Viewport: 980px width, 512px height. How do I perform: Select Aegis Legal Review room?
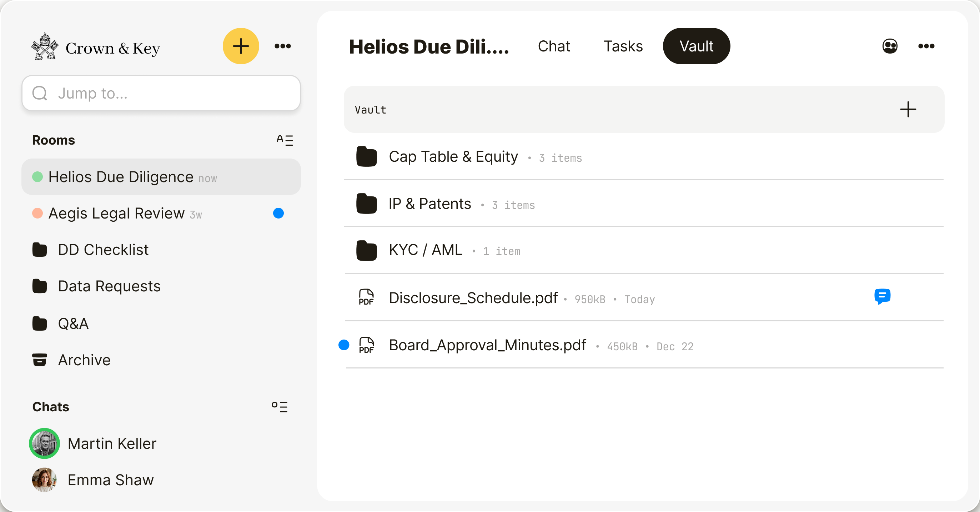pyautogui.click(x=116, y=214)
